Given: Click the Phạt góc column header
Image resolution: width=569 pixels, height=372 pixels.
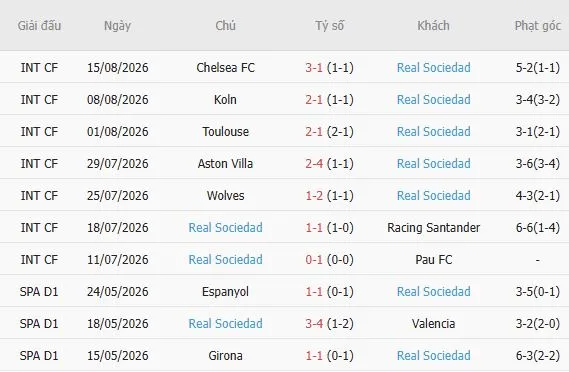Looking at the screenshot, I should [538, 26].
